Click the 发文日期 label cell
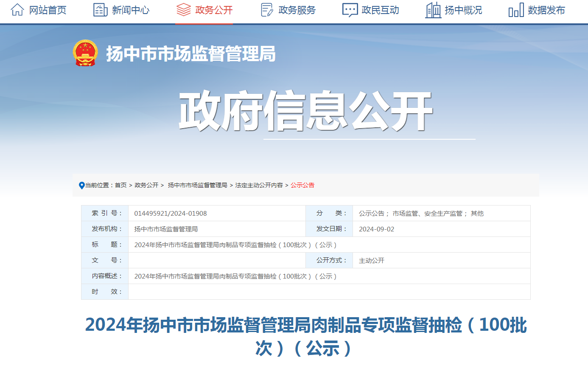The height and width of the screenshot is (366, 588). coord(329,229)
